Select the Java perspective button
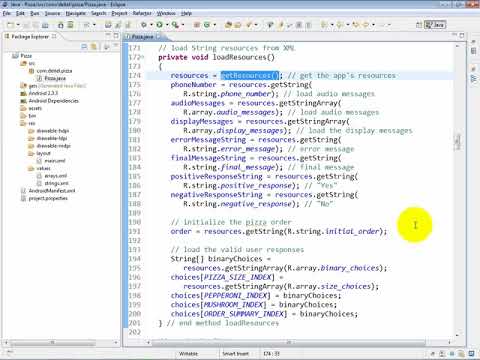Viewport: 480px width, 360px height. pos(435,25)
